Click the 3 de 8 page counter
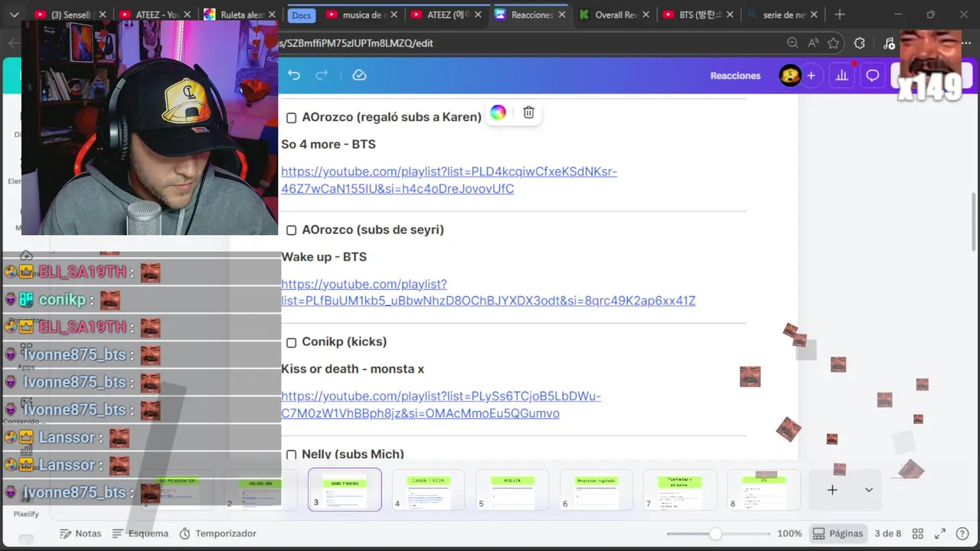The width and height of the screenshot is (980, 551). pos(888,533)
